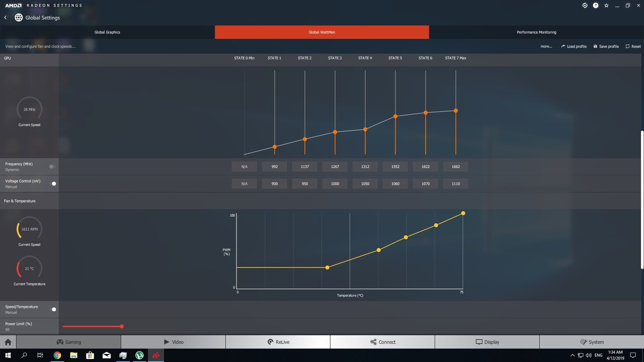Toggle Speed/Temperature manual switch
The image size is (644, 362).
coord(54,309)
